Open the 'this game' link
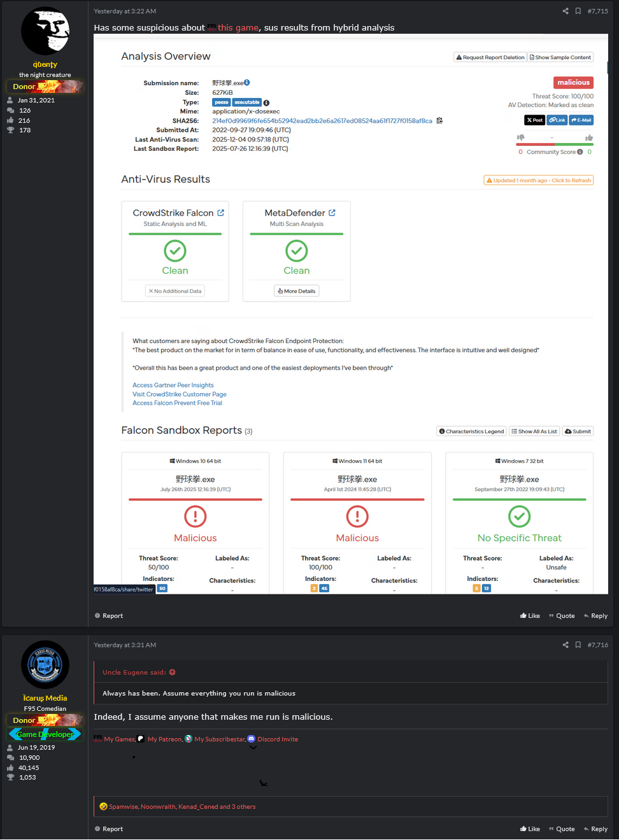Image resolution: width=619 pixels, height=840 pixels. [x=238, y=27]
